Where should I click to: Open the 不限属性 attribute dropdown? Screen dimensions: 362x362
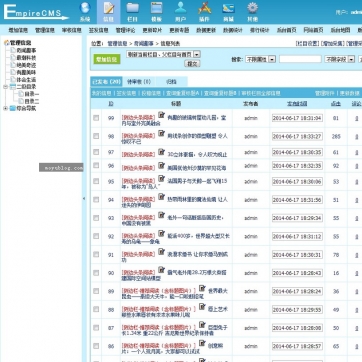[261, 59]
